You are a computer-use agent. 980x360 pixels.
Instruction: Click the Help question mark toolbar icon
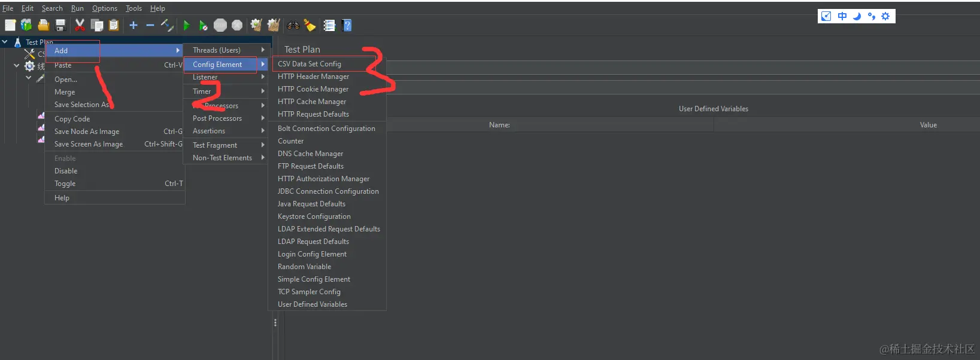tap(347, 25)
